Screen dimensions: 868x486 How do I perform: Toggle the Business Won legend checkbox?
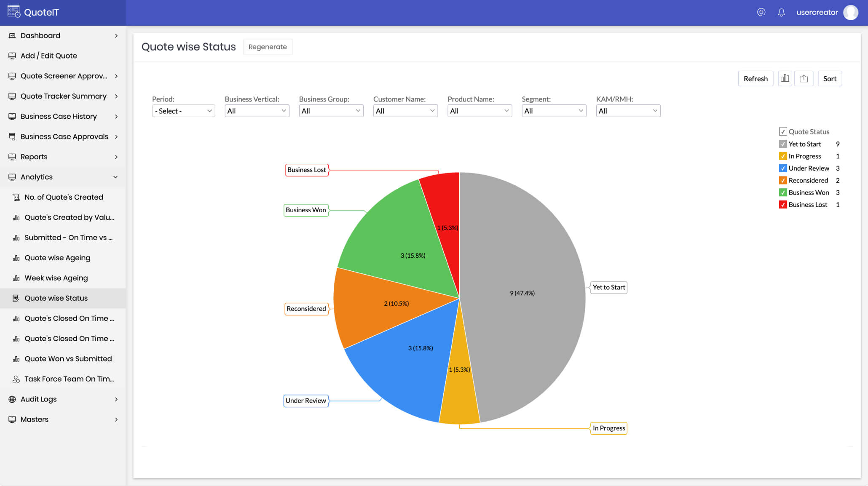(x=783, y=192)
